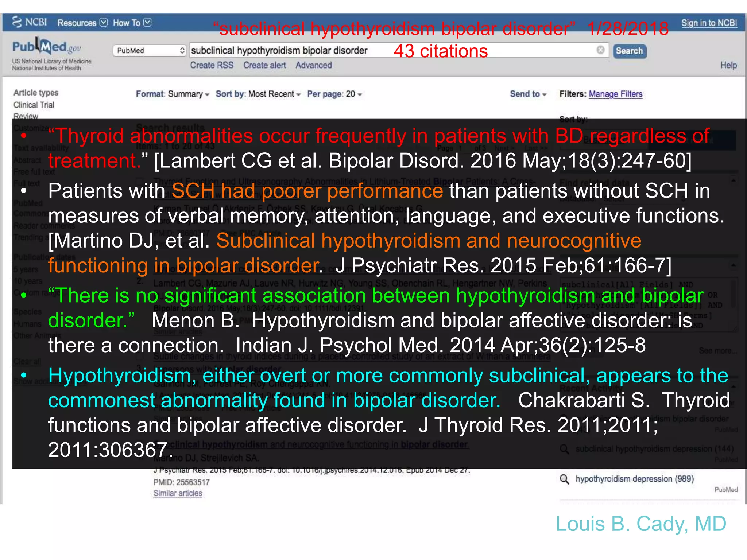Click the Sign in to NCBI link
Screen dimensions: 747x560
pos(709,23)
